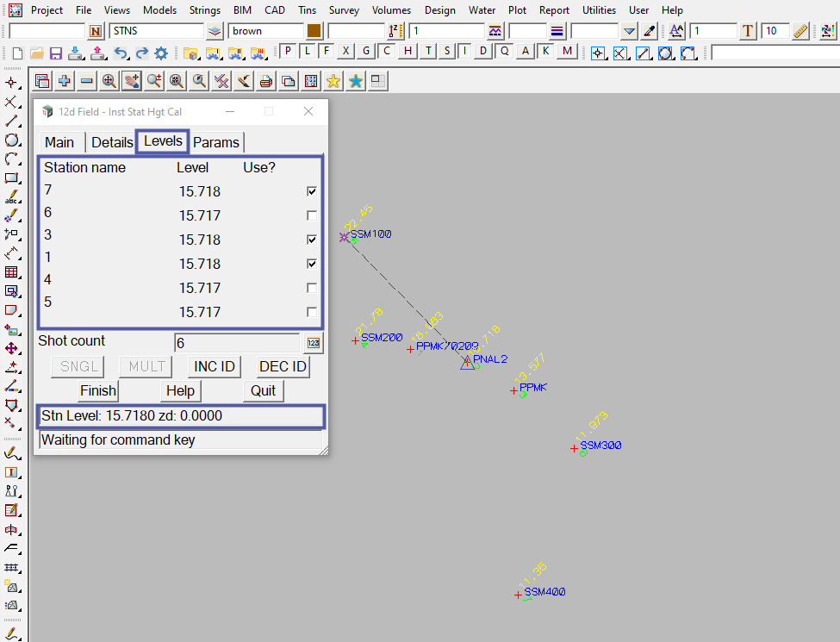Click the Shot count input field

[x=236, y=343]
